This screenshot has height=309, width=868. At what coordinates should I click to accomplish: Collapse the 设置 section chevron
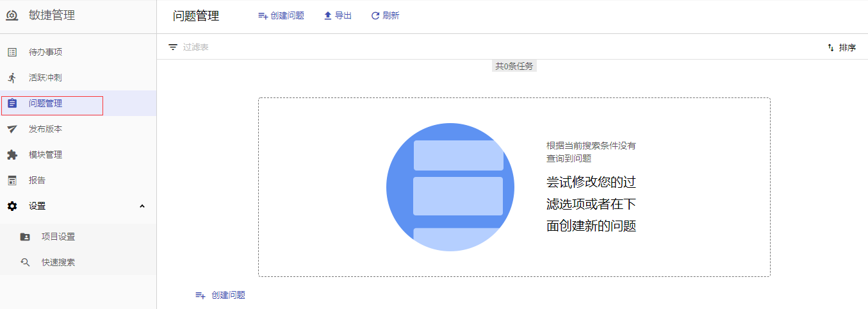[142, 206]
